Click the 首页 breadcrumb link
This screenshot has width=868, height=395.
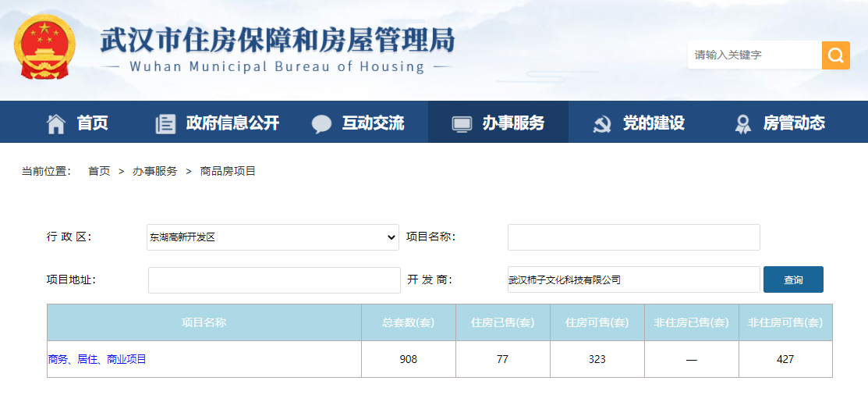99,171
